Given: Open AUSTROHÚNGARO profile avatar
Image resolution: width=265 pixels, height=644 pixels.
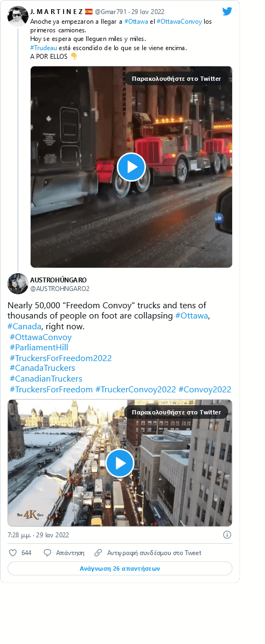Looking at the screenshot, I should (x=18, y=283).
